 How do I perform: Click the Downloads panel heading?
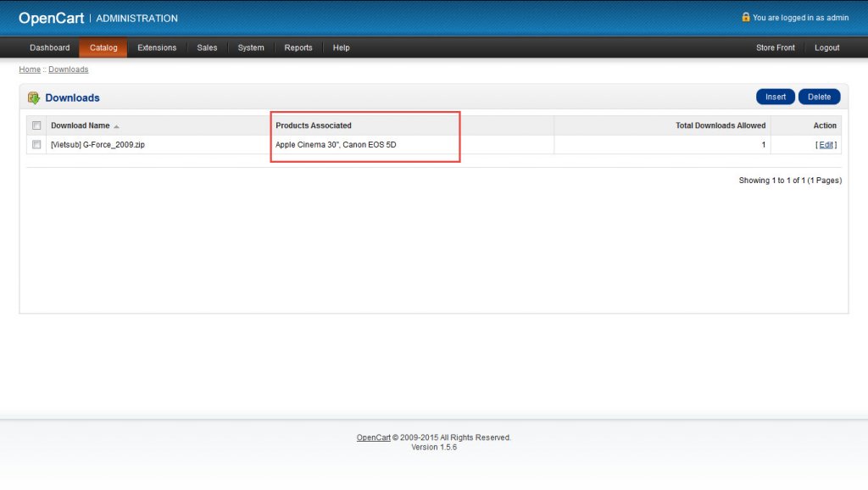73,98
